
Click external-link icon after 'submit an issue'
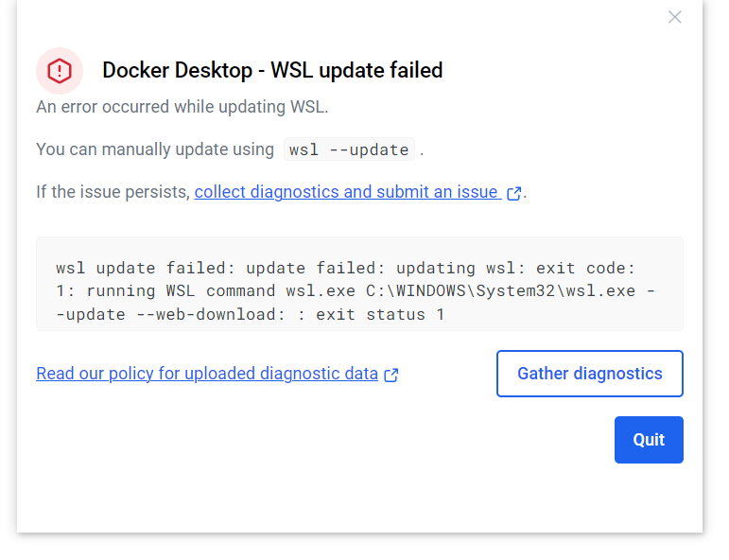(x=513, y=193)
